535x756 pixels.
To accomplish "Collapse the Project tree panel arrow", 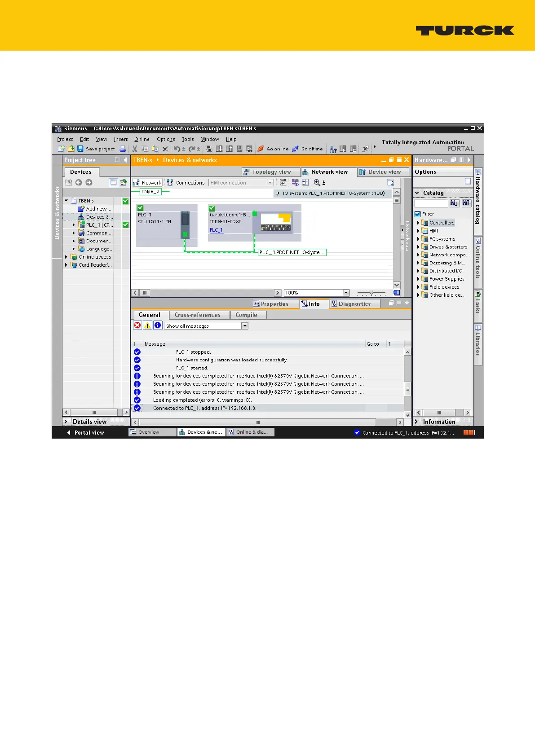I will click(x=125, y=160).
